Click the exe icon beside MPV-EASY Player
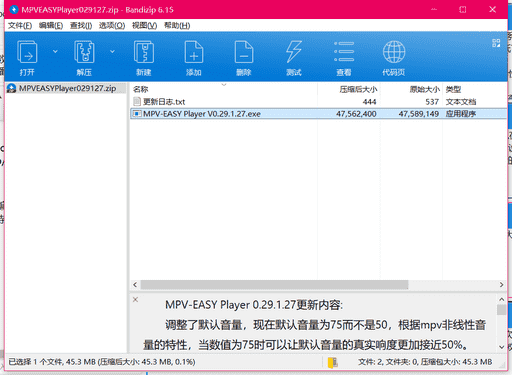This screenshot has width=512, height=375. pos(136,114)
